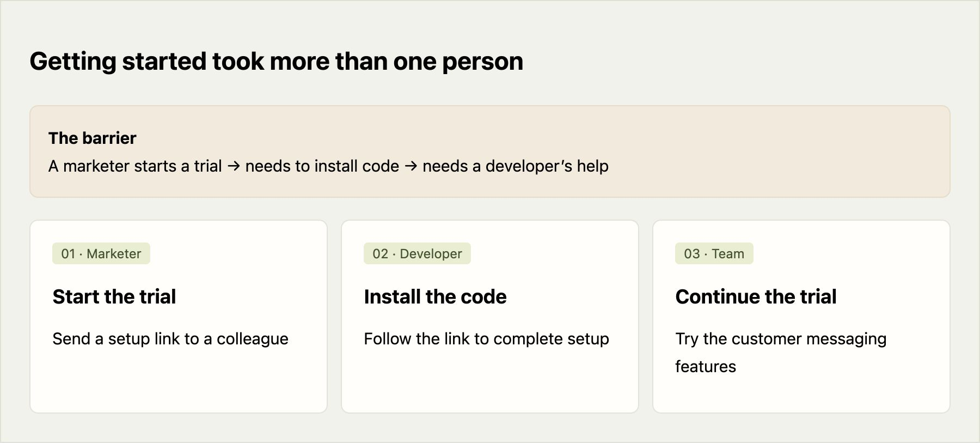The width and height of the screenshot is (980, 443).
Task: Click the barrier sentence about a marketer starting a trial
Action: point(328,166)
